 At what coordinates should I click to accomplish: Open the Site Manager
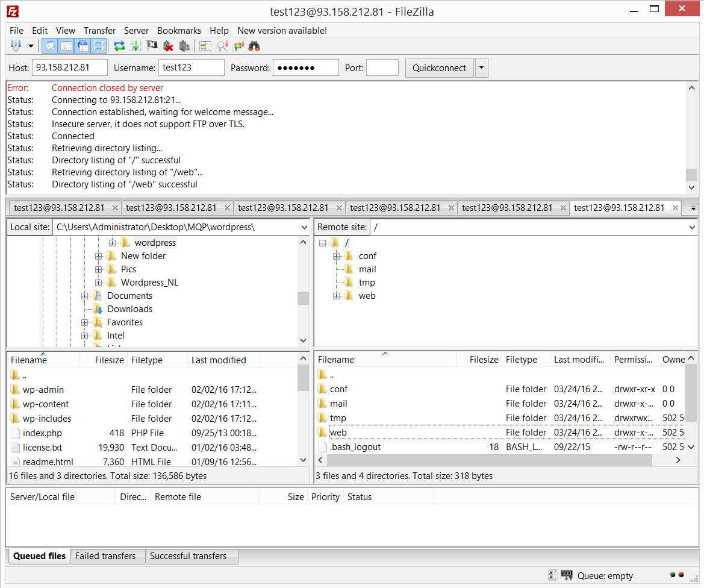point(16,46)
